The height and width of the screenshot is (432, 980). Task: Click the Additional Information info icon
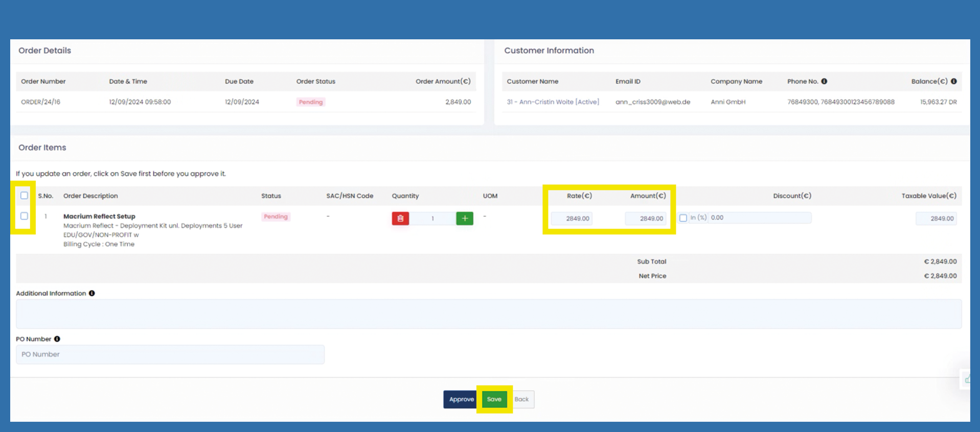click(x=92, y=293)
